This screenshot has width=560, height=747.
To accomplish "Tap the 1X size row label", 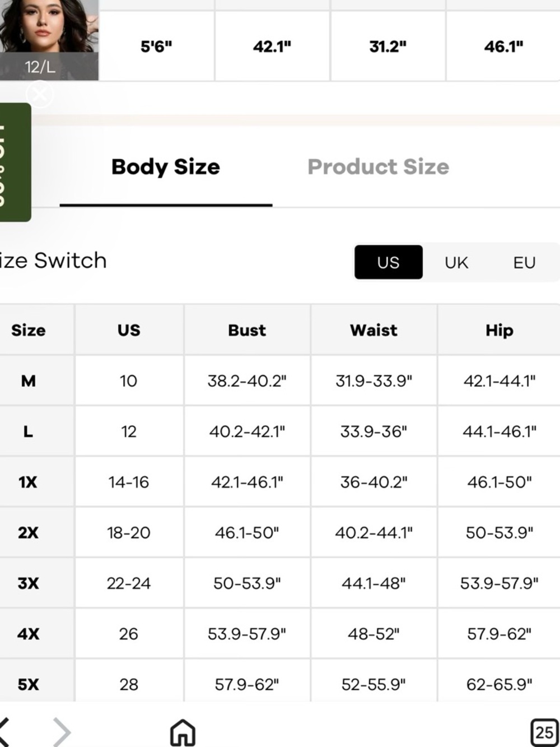I will pyautogui.click(x=29, y=482).
